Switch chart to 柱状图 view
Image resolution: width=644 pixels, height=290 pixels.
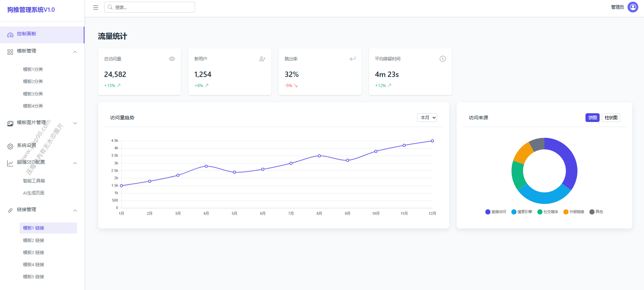[x=611, y=118]
